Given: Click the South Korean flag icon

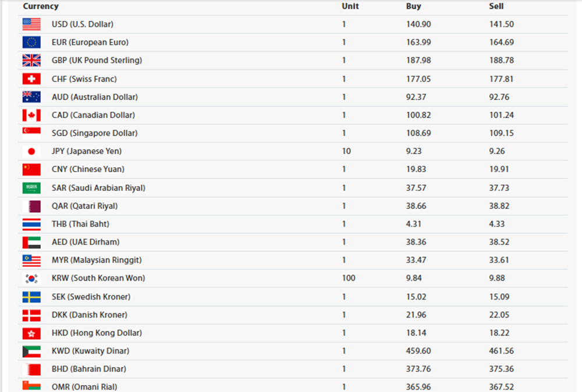Looking at the screenshot, I should pyautogui.click(x=31, y=279).
